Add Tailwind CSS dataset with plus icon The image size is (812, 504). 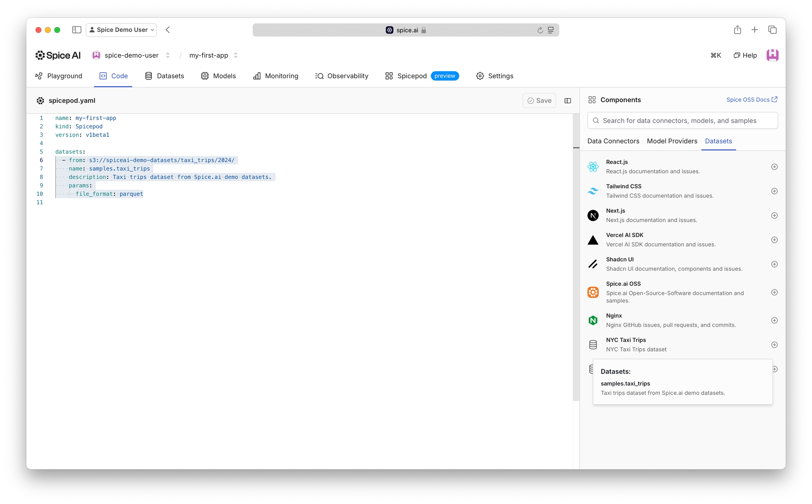tap(774, 191)
